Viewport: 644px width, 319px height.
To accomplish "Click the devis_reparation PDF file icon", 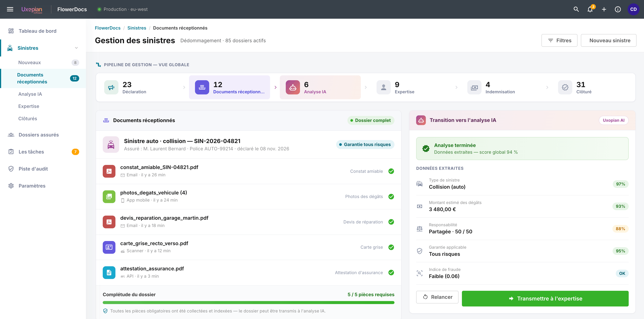I will [x=109, y=222].
